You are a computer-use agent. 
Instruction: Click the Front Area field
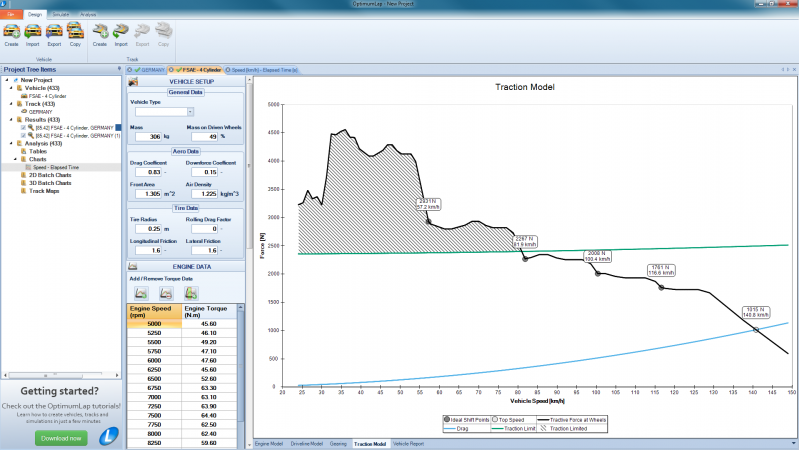[148, 194]
